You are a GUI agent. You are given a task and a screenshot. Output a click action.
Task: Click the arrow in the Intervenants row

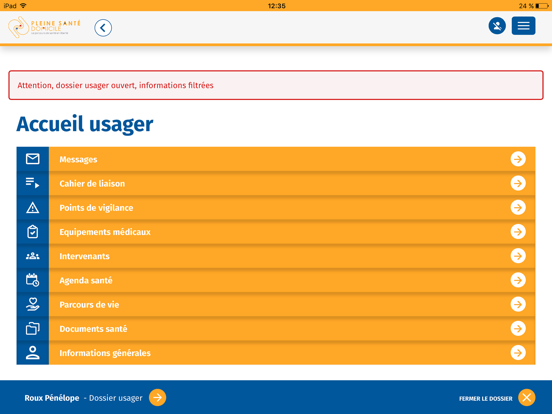pyautogui.click(x=518, y=256)
